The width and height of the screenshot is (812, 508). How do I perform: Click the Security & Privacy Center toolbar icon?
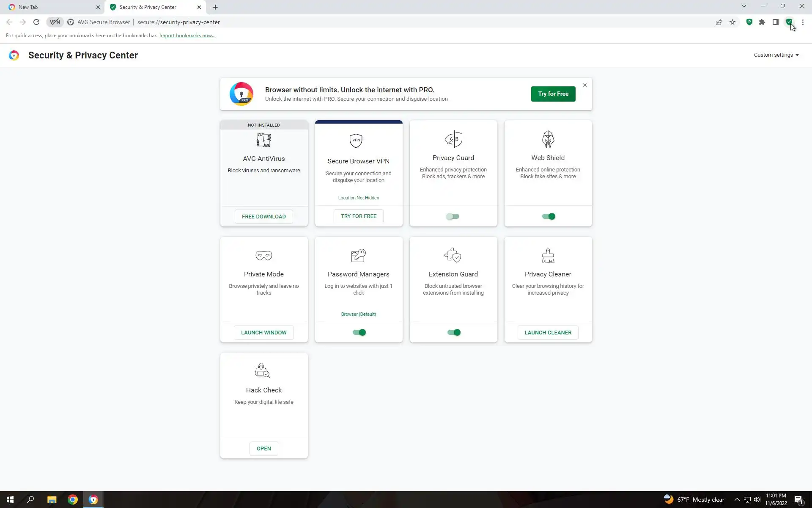click(789, 22)
